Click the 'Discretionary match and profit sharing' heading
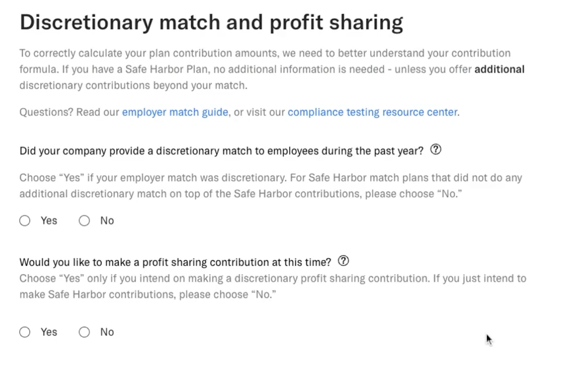This screenshot has height=366, width=588. [211, 22]
